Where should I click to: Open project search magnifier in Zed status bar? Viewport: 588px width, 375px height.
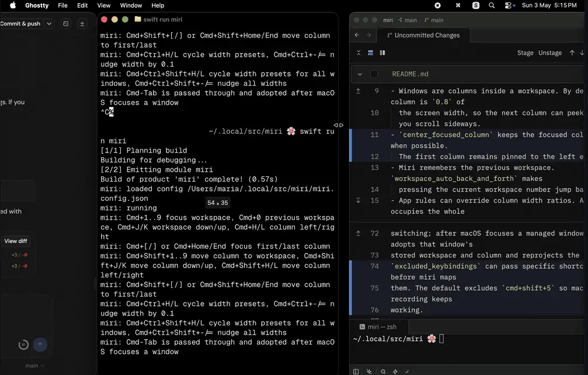pyautogui.click(x=383, y=371)
